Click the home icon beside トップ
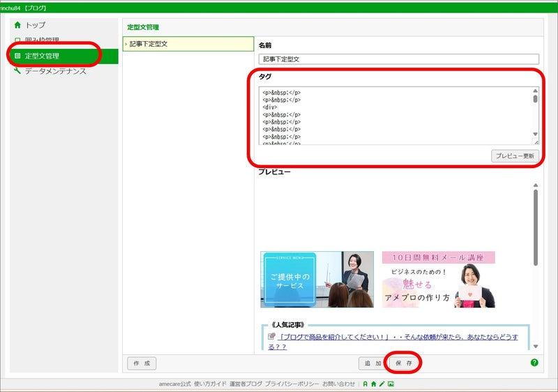558x392 pixels. 17,25
